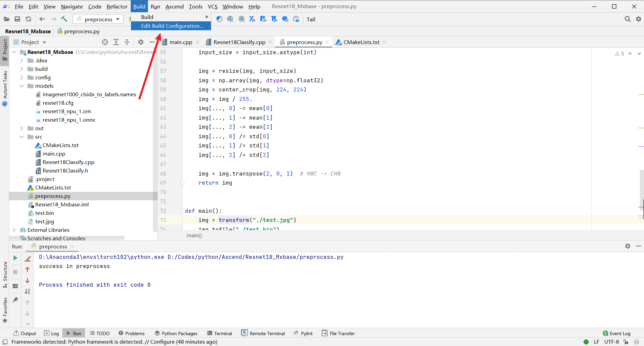Click the UTF-8 encoding in status bar
This screenshot has height=346, width=644.
coord(611,342)
